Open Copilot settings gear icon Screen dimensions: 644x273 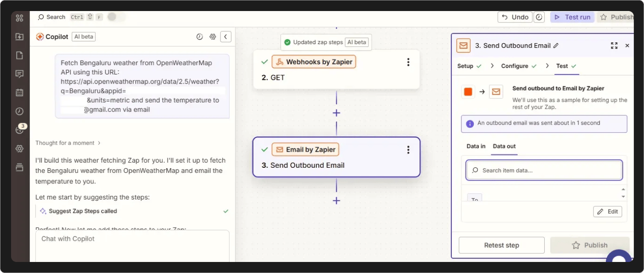coord(213,37)
